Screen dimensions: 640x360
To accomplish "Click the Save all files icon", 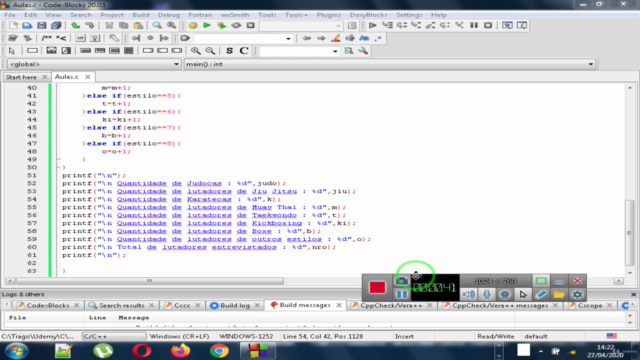I will [56, 25].
